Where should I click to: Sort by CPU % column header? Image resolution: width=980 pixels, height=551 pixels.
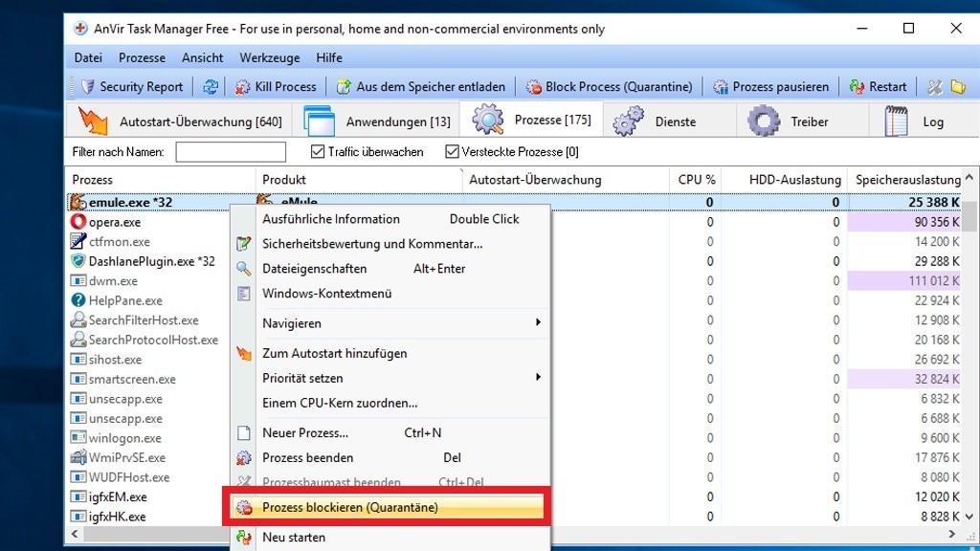click(x=696, y=180)
